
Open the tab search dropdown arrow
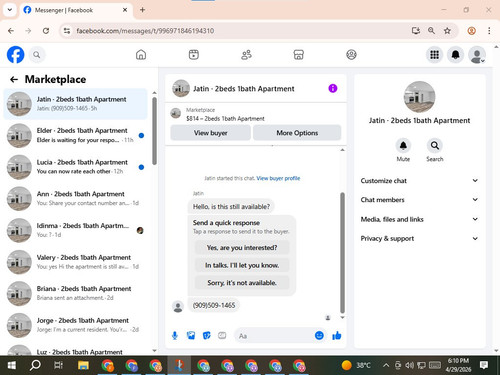(x=10, y=10)
